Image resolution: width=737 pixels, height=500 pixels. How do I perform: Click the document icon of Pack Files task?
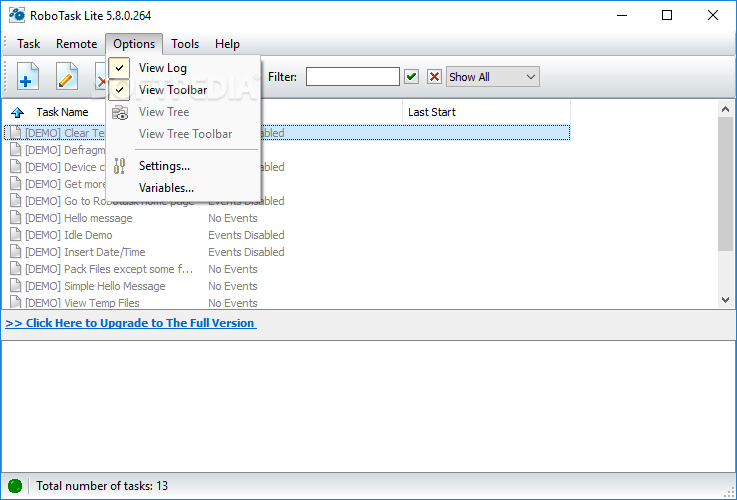(x=16, y=269)
